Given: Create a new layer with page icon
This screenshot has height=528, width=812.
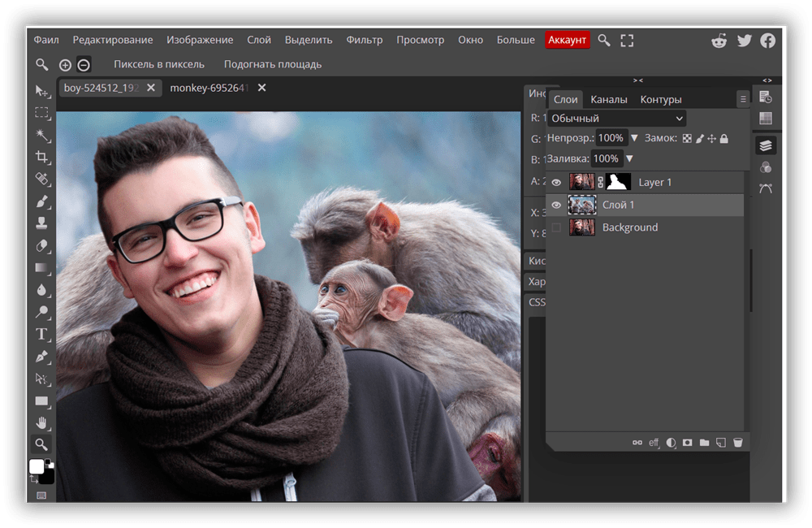Looking at the screenshot, I should pyautogui.click(x=721, y=443).
